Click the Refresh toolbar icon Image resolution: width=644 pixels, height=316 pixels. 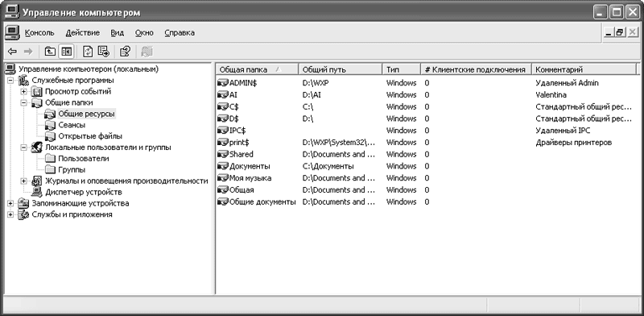click(88, 52)
